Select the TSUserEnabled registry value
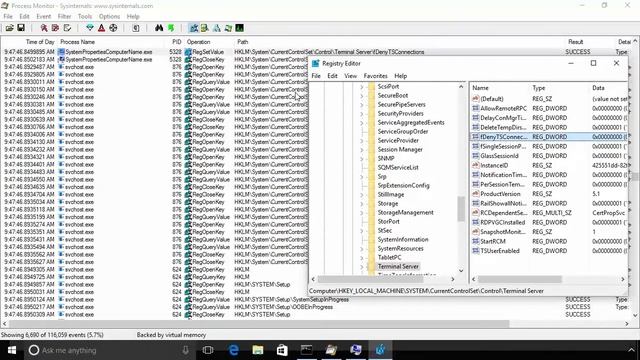 [x=500, y=251]
